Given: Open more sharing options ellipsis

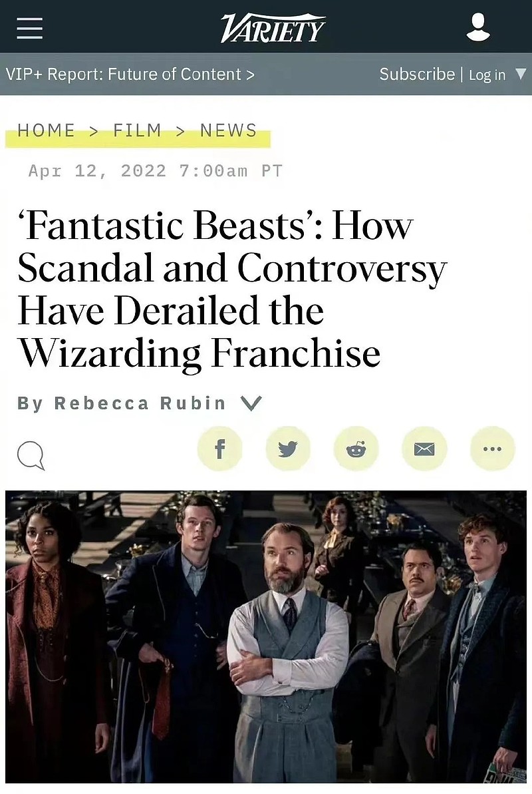Looking at the screenshot, I should pos(493,448).
